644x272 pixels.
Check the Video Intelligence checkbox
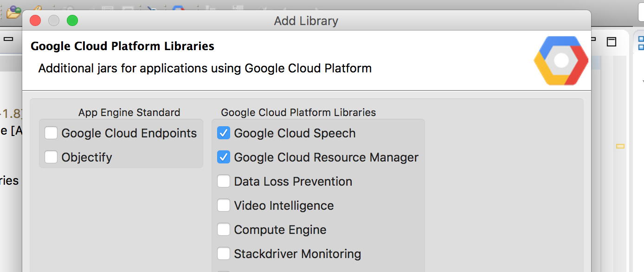[223, 205]
